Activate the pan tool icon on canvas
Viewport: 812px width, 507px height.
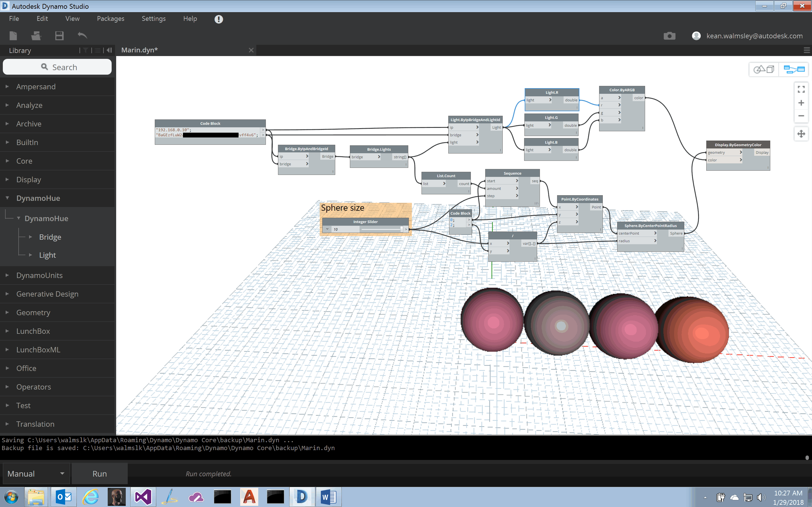802,134
